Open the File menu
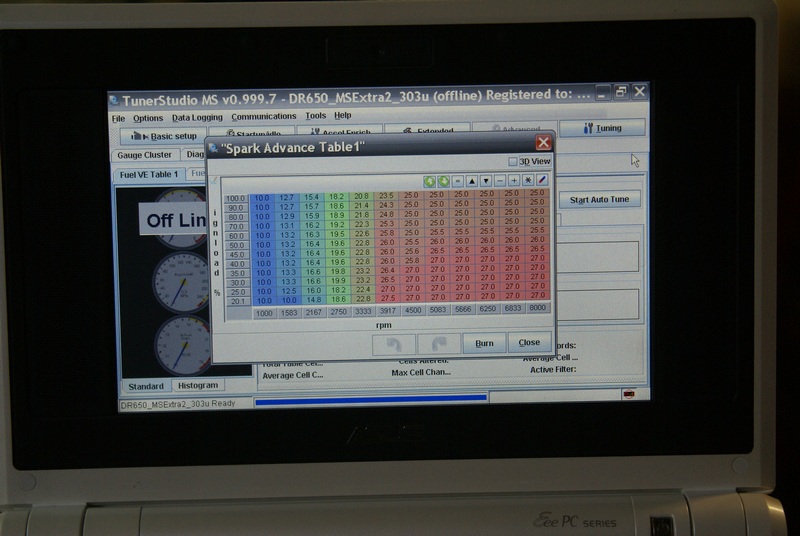The width and height of the screenshot is (800, 536). pyautogui.click(x=118, y=119)
